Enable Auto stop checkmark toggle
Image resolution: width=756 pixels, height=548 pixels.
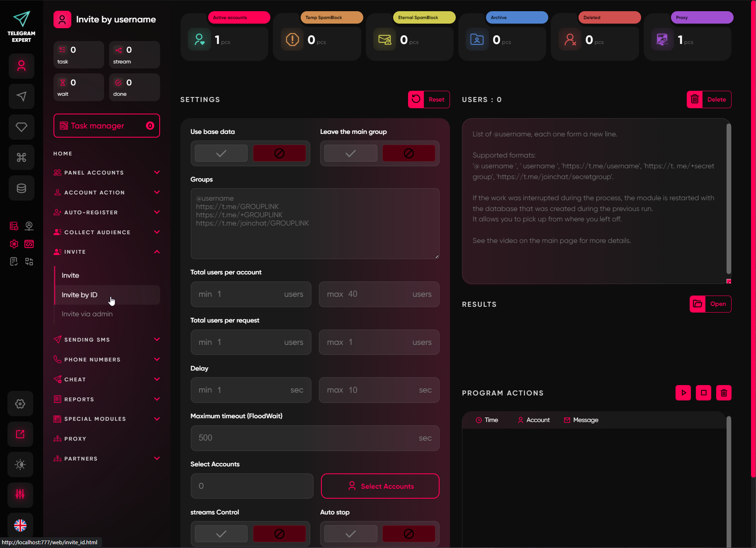coord(350,534)
